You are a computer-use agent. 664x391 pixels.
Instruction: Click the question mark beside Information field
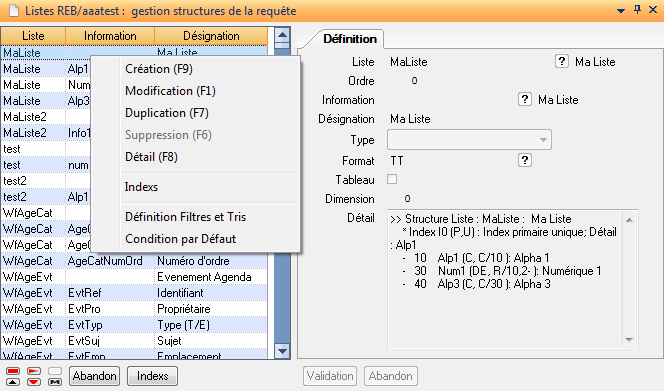pos(525,100)
